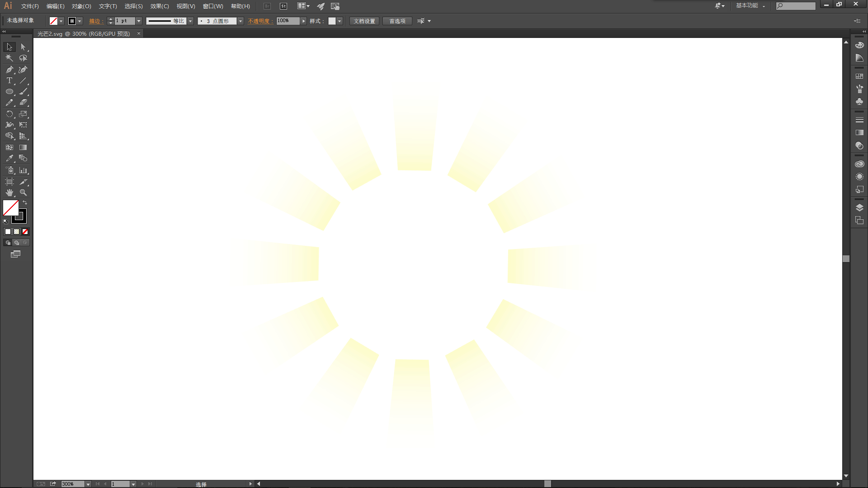Select the Hand tool

[x=9, y=192]
